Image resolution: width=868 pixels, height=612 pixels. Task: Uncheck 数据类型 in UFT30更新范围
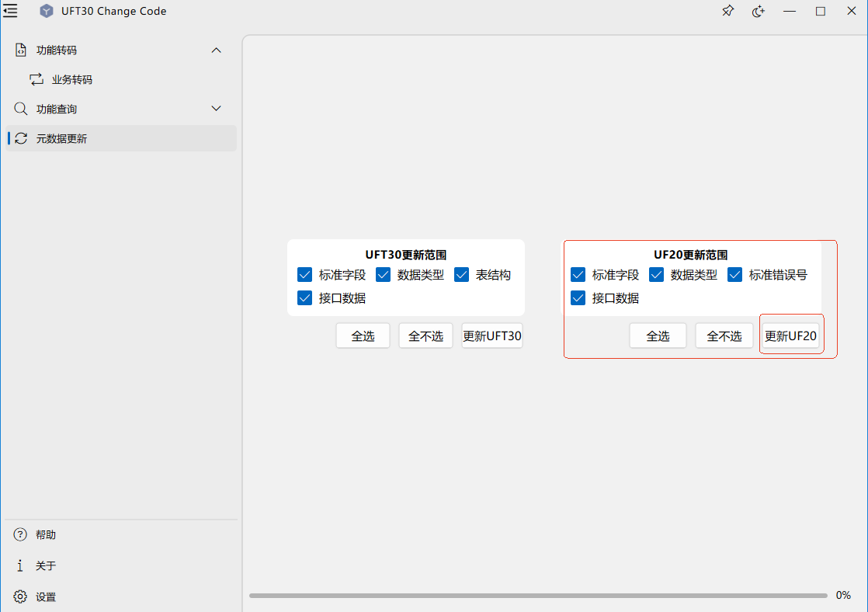click(383, 275)
